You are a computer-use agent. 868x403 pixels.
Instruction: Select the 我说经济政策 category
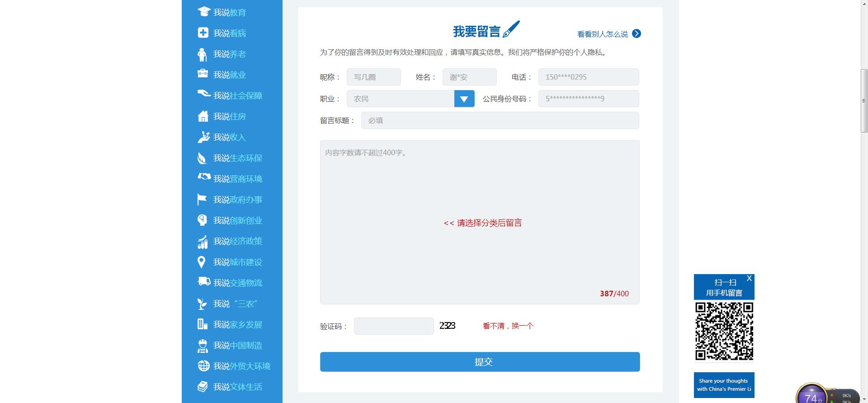[237, 242]
